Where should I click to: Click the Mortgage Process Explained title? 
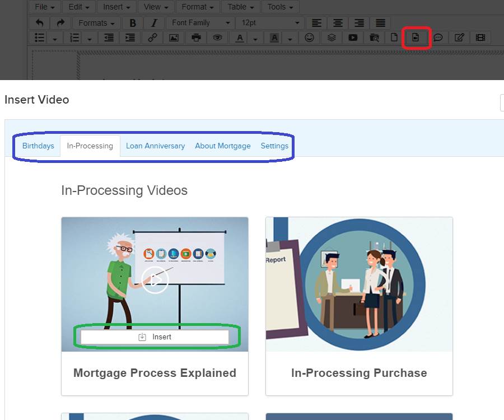pyautogui.click(x=155, y=373)
